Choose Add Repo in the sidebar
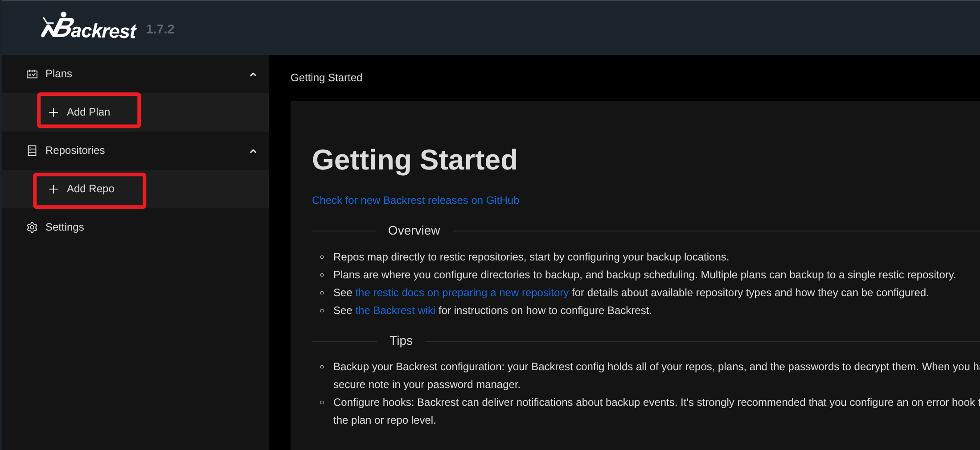980x450 pixels. [x=90, y=189]
